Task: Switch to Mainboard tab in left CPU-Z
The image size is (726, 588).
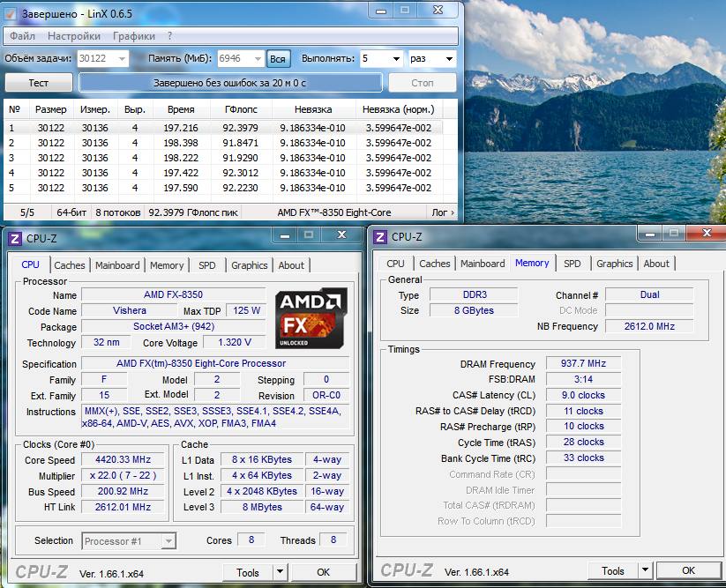Action: (x=117, y=265)
